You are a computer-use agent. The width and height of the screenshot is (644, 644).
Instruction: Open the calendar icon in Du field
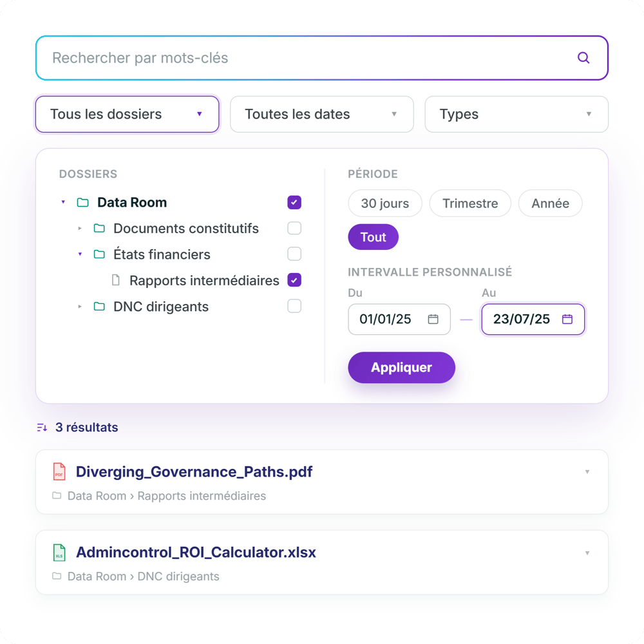coord(433,319)
